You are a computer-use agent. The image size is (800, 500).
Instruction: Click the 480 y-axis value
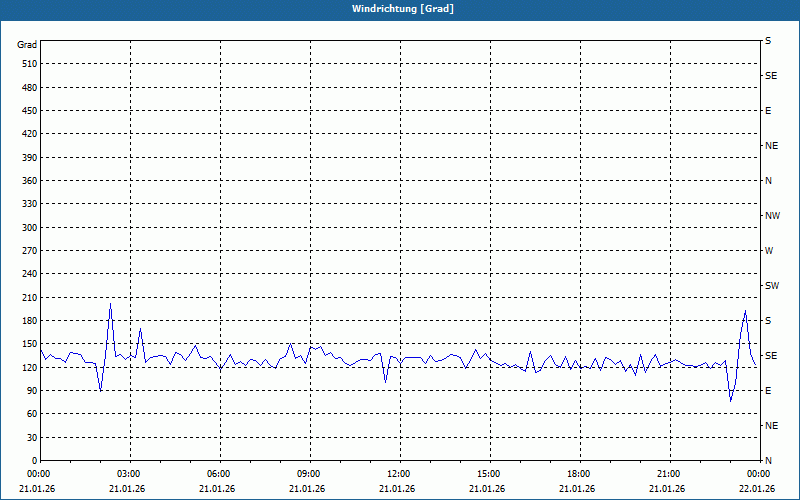coord(30,88)
